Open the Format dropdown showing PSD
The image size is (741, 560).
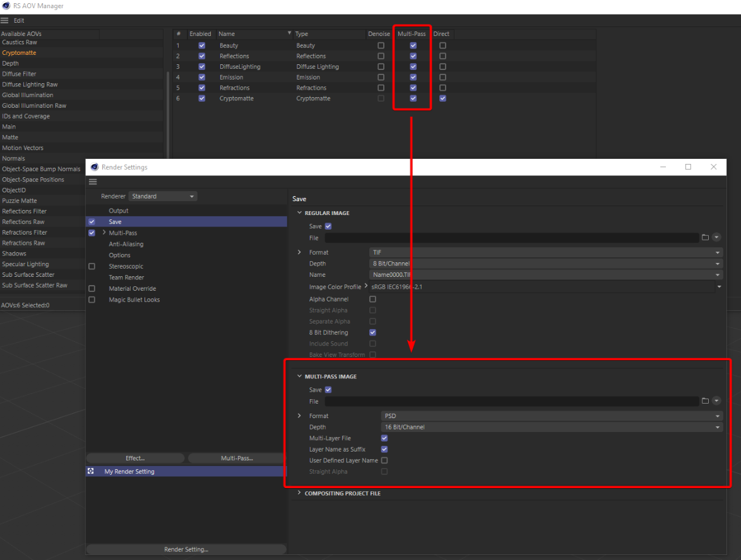549,416
